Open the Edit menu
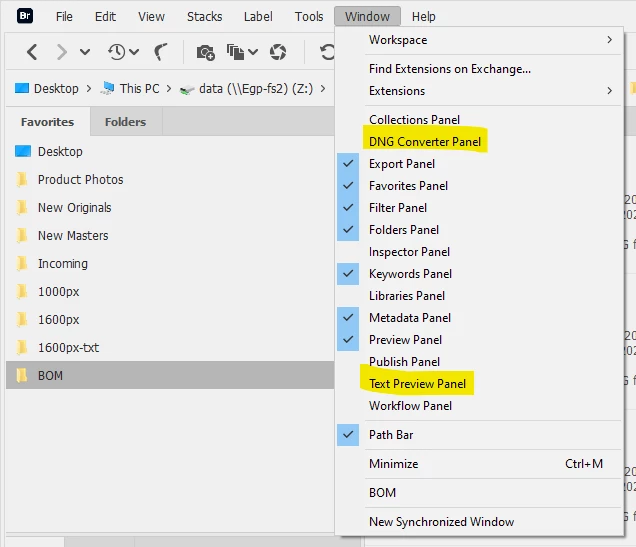This screenshot has height=547, width=636. pyautogui.click(x=105, y=17)
